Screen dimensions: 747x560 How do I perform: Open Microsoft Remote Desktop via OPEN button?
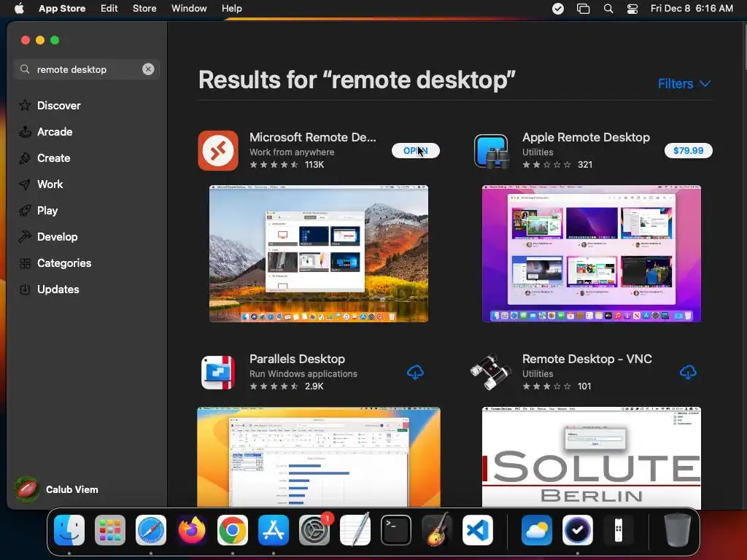pyautogui.click(x=415, y=150)
